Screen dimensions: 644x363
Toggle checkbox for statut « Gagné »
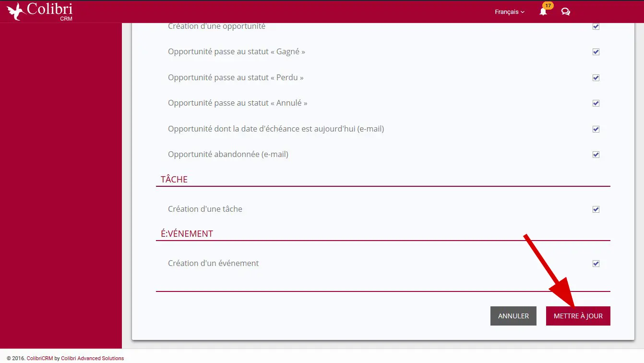[596, 52]
